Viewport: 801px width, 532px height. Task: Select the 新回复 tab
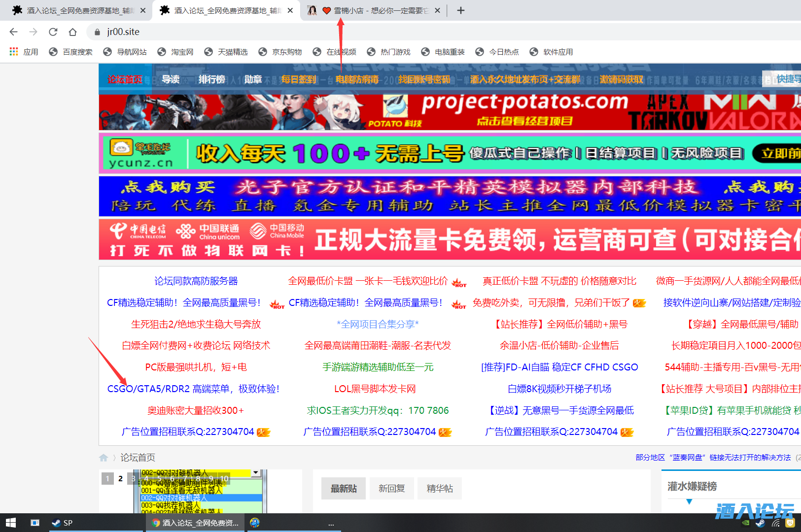[x=391, y=488]
